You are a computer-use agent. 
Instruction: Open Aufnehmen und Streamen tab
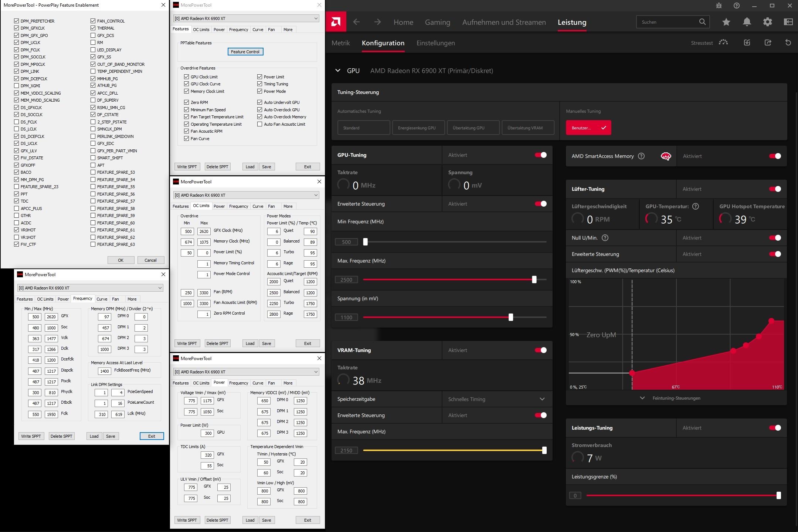coord(504,22)
